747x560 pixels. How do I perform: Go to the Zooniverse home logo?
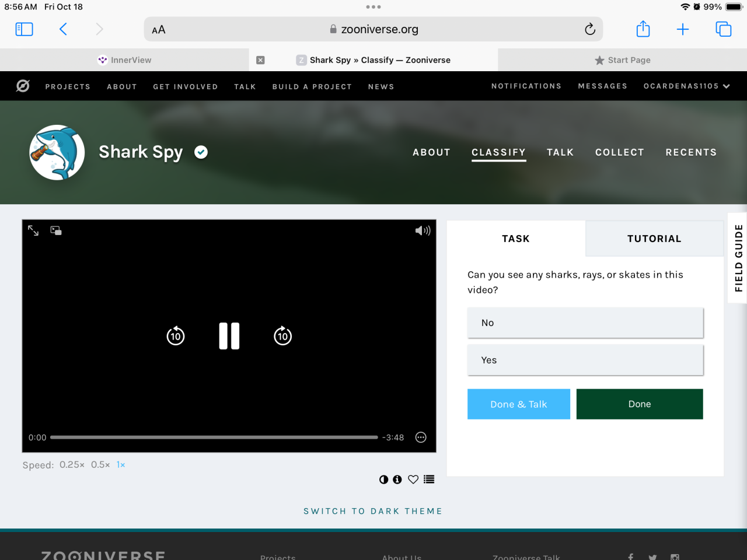(x=23, y=86)
